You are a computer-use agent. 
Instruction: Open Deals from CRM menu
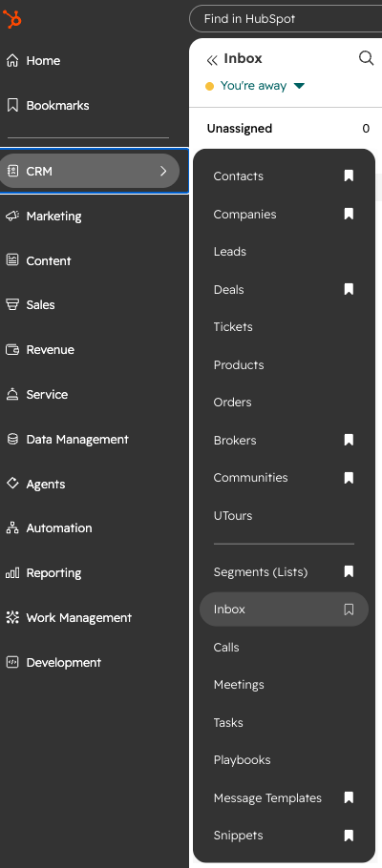pos(228,290)
